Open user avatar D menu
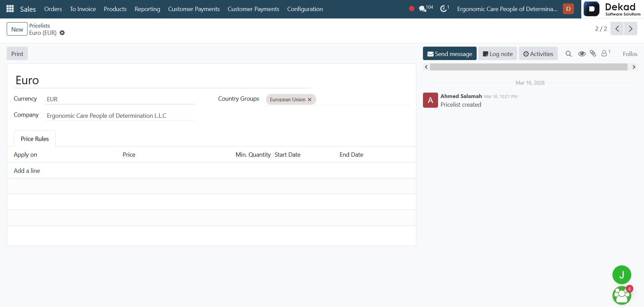This screenshot has height=307, width=644. coord(568,9)
